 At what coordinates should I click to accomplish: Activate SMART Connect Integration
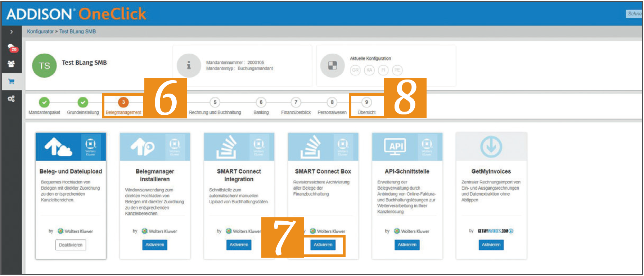[x=239, y=245]
